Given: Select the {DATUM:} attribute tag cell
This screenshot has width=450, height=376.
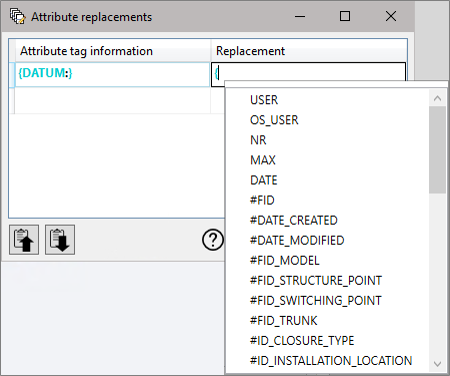Looking at the screenshot, I should (112, 74).
